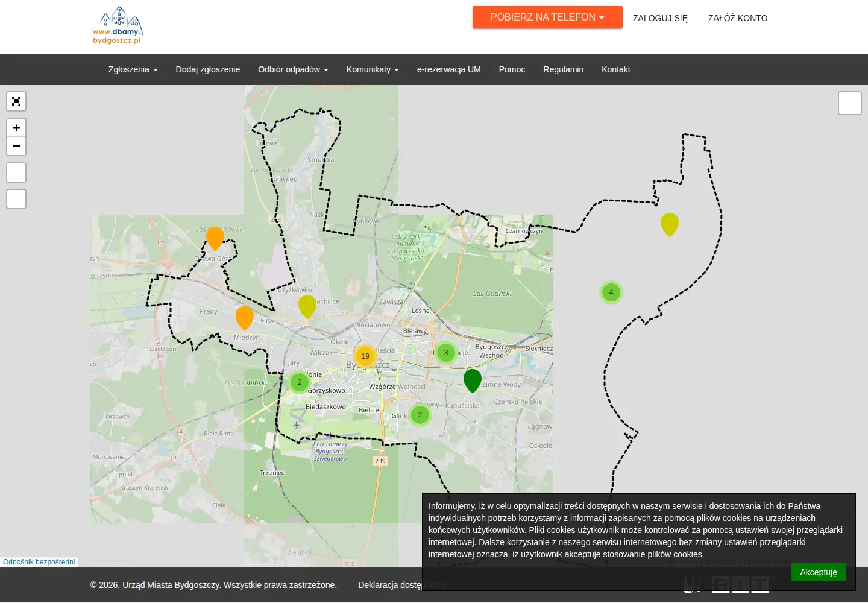Toggle full-screen map view icon
This screenshot has height=603, width=868.
coord(16,101)
